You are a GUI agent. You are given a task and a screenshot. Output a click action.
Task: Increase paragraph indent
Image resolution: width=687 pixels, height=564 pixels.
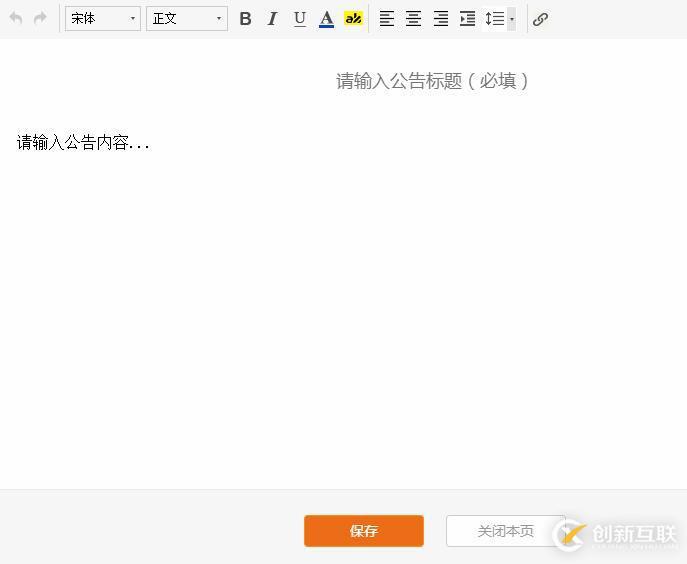(467, 19)
